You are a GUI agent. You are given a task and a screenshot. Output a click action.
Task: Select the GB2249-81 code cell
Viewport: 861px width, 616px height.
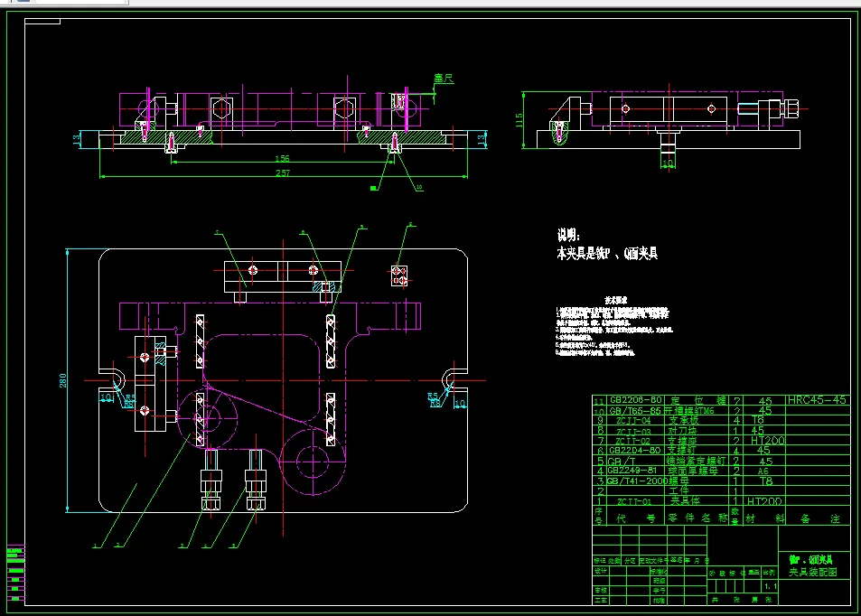pyautogui.click(x=632, y=471)
